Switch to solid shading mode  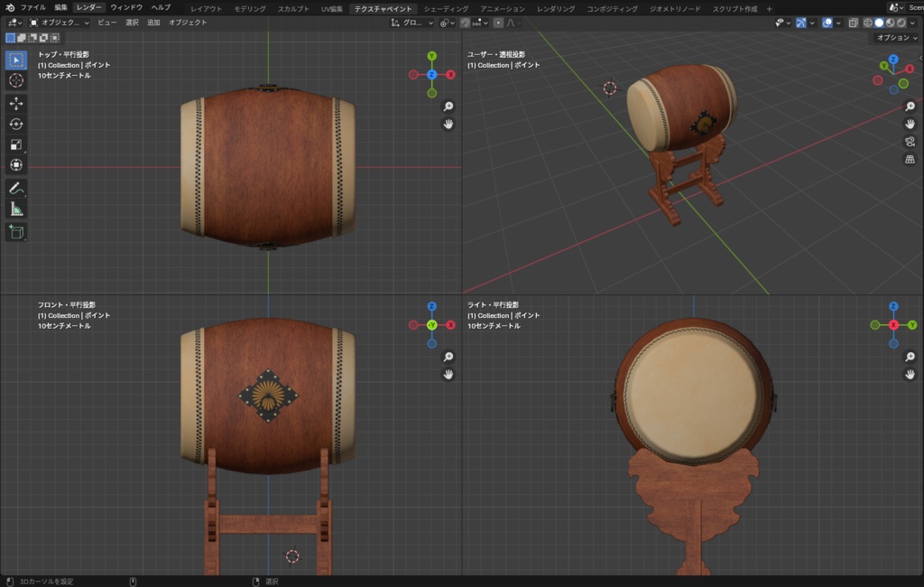tap(879, 23)
